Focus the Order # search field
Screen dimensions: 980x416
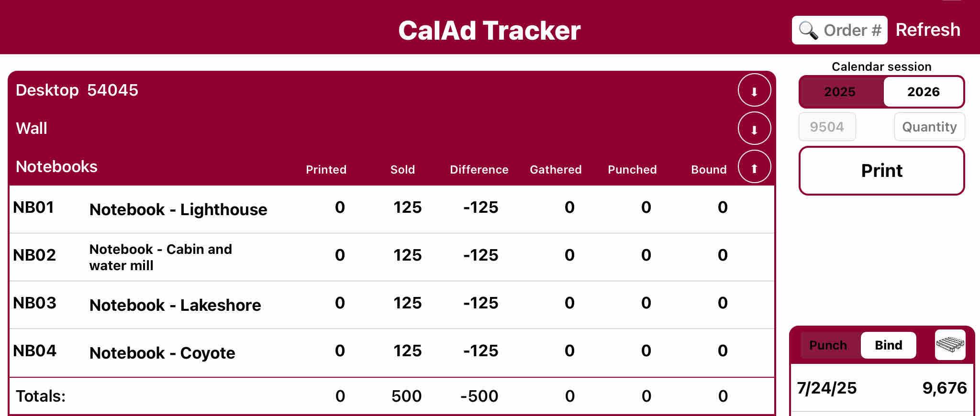852,30
